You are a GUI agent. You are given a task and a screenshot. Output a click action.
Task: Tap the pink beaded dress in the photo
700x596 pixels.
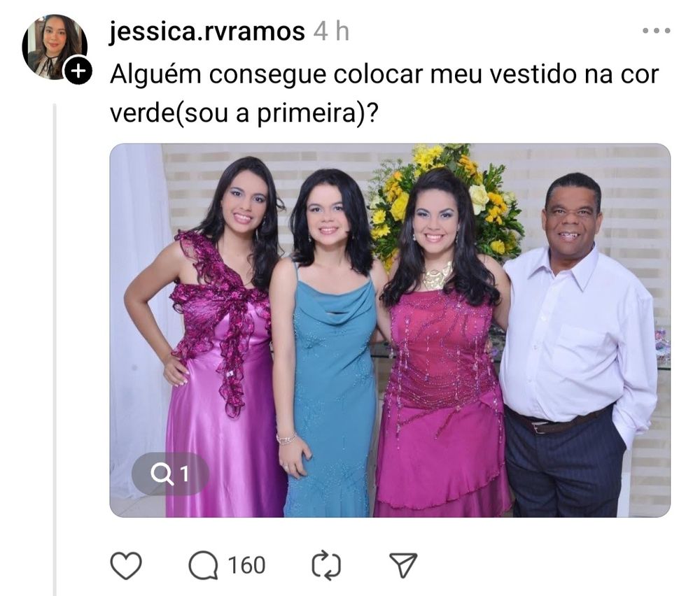tap(441, 402)
